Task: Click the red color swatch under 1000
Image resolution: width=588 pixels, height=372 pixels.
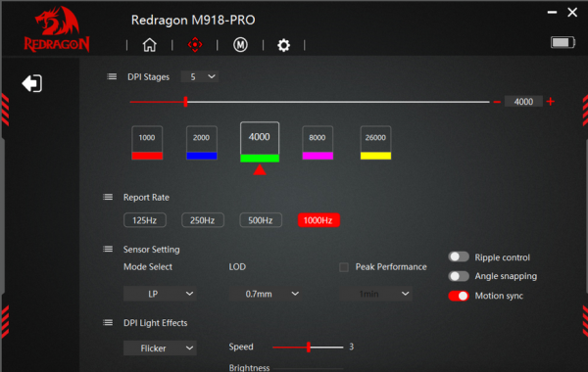Action: (x=147, y=156)
